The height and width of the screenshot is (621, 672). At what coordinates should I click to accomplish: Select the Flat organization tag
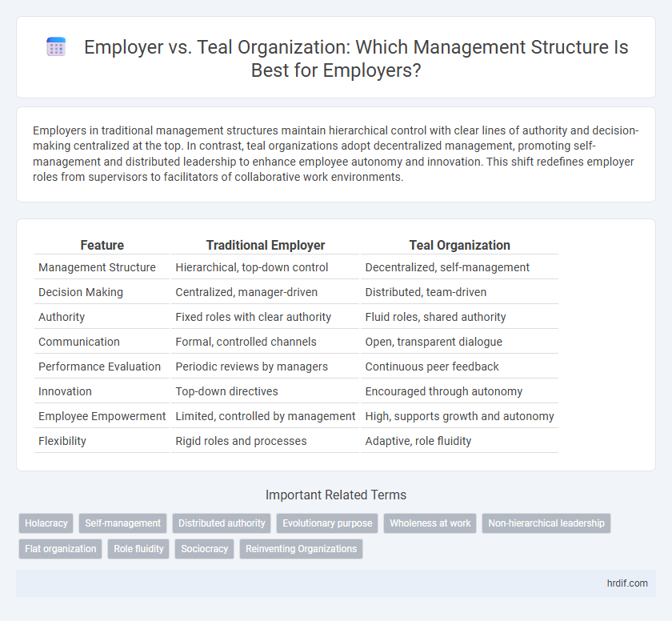point(61,549)
